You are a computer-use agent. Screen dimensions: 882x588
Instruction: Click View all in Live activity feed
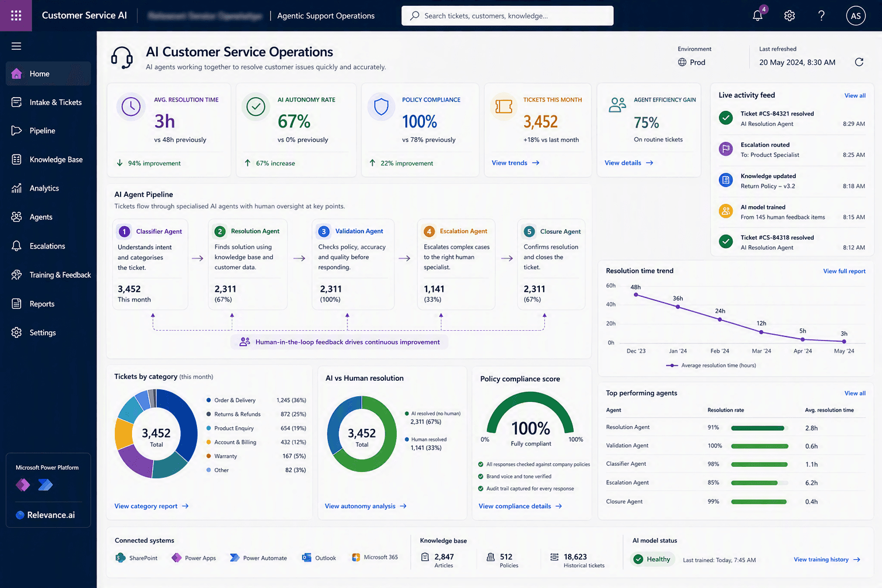click(855, 95)
